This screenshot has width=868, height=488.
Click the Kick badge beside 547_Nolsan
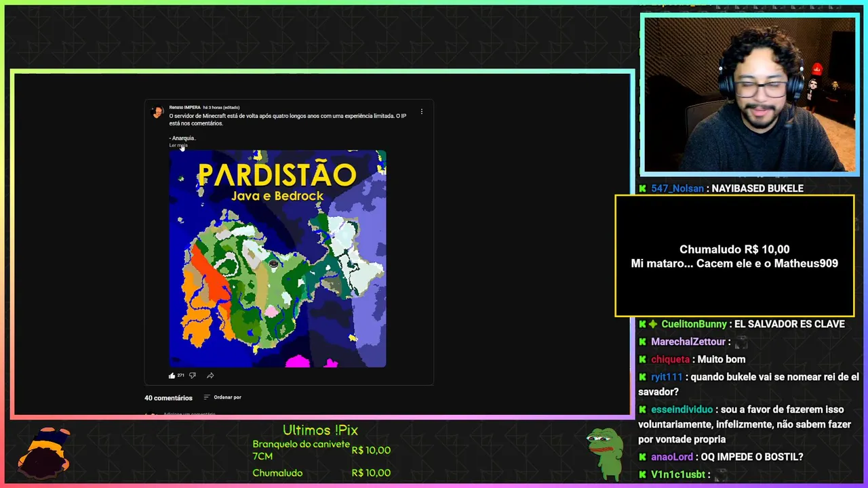(643, 188)
